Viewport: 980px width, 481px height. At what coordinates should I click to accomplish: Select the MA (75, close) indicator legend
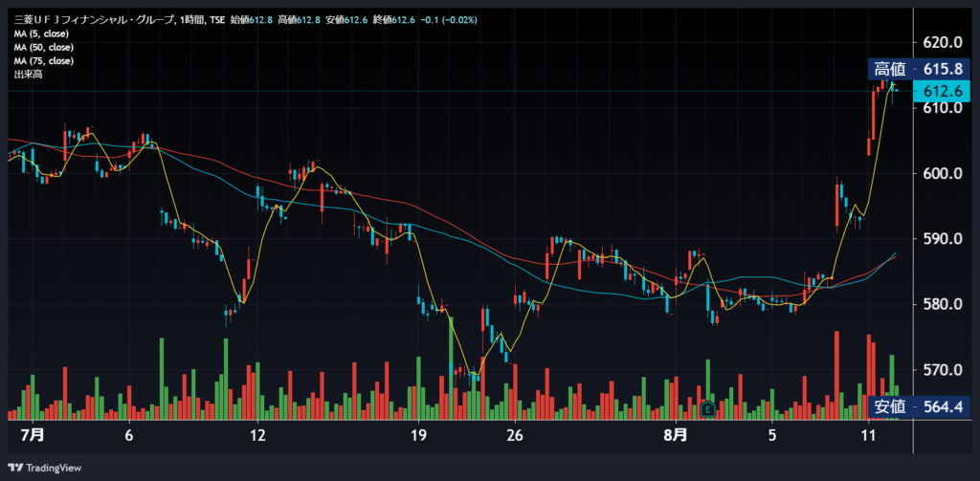[x=44, y=61]
